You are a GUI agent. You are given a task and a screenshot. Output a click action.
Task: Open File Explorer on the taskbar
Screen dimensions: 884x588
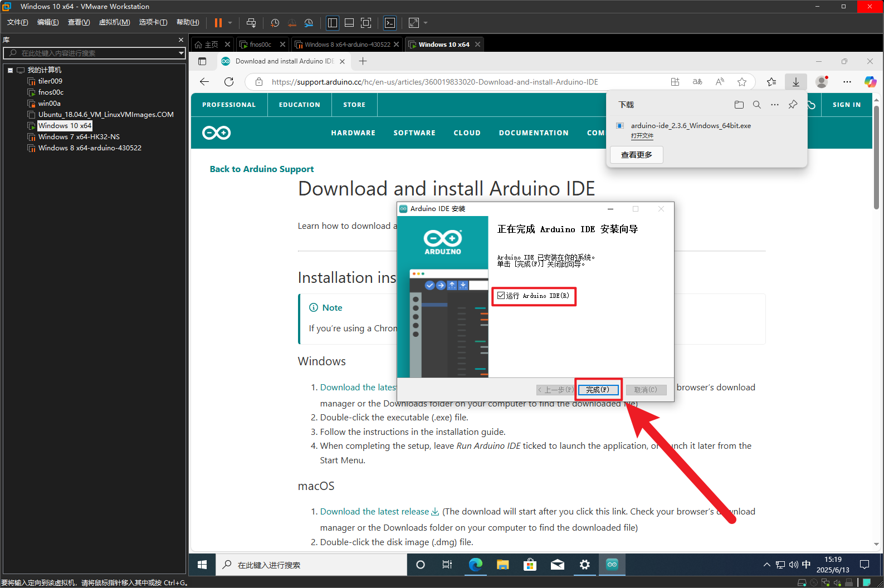tap(503, 565)
